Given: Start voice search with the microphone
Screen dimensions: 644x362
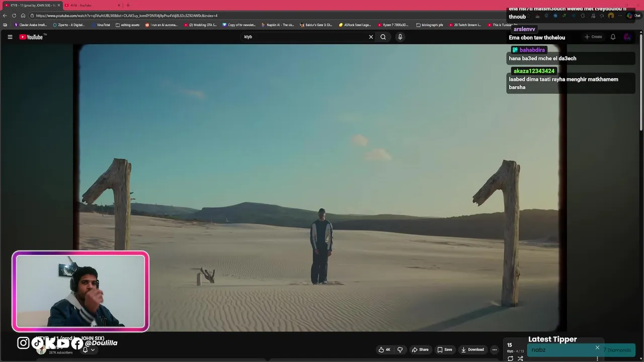Looking at the screenshot, I should 400,37.
